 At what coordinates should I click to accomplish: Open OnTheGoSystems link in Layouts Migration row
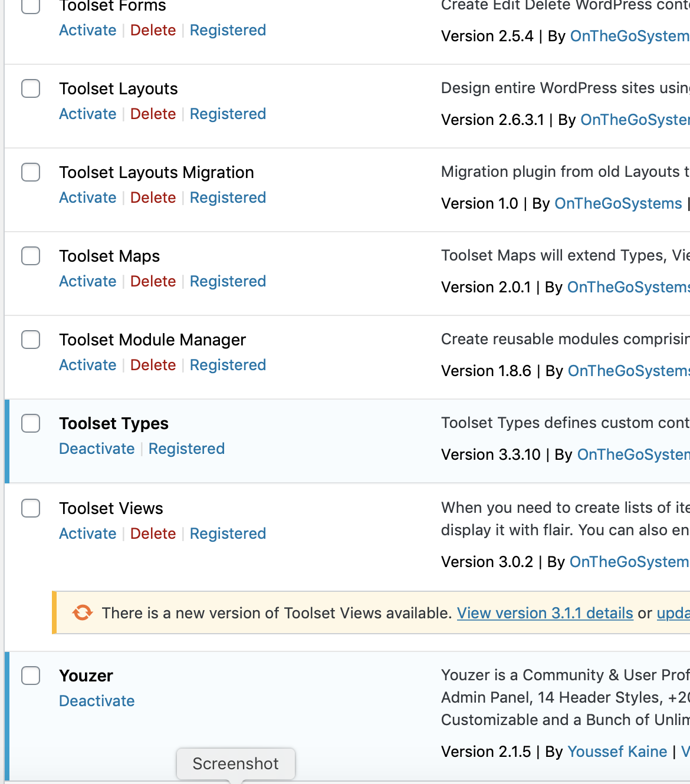(618, 203)
